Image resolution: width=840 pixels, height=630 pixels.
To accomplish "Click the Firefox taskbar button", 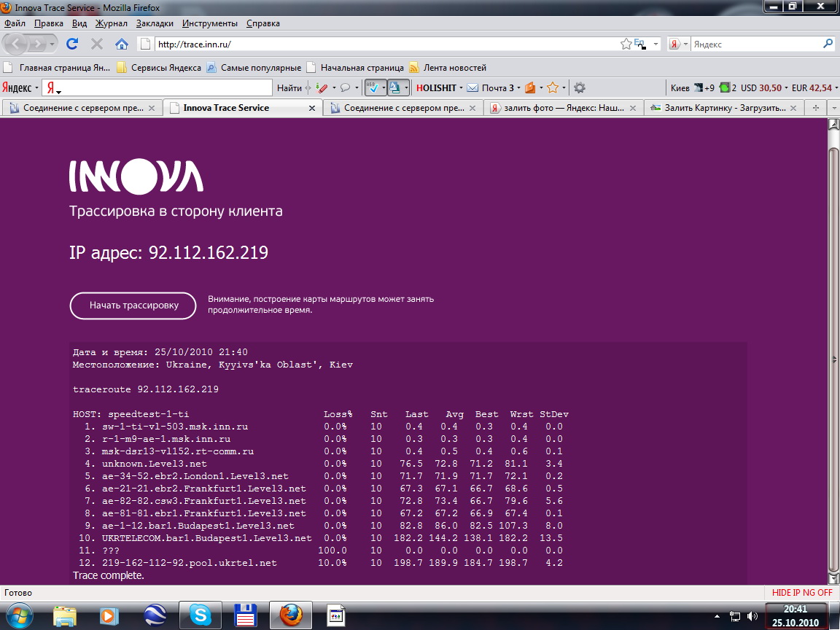I will pos(290,615).
